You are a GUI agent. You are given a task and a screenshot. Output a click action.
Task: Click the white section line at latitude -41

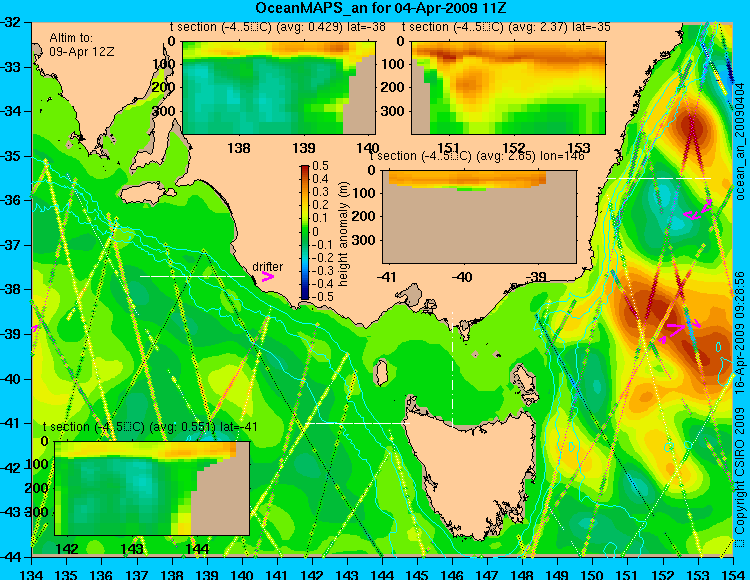pos(357,423)
